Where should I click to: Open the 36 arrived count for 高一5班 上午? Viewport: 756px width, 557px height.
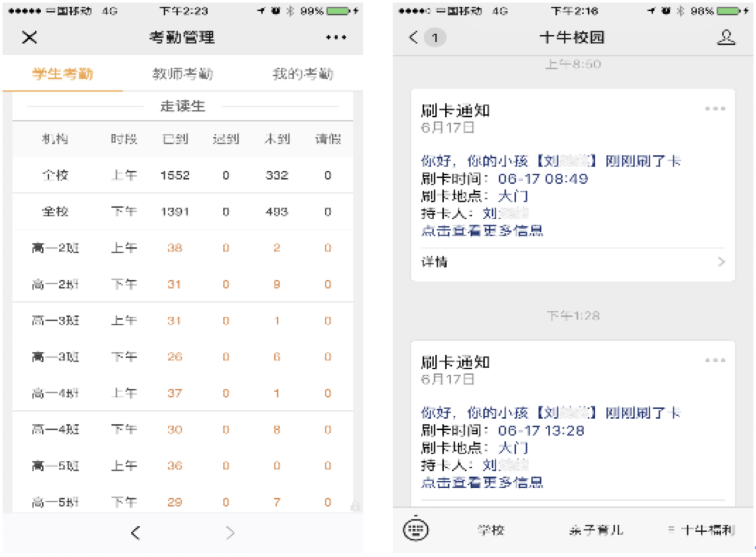point(174,466)
